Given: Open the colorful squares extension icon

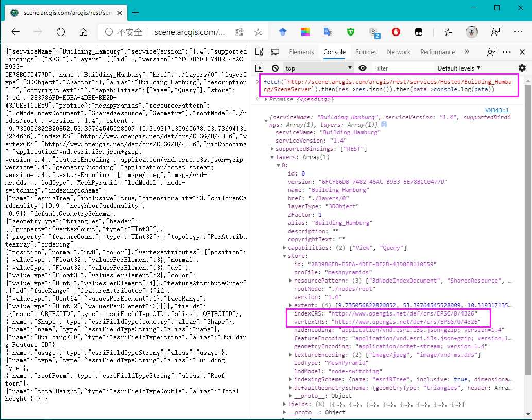Looking at the screenshot, I should click(305, 32).
